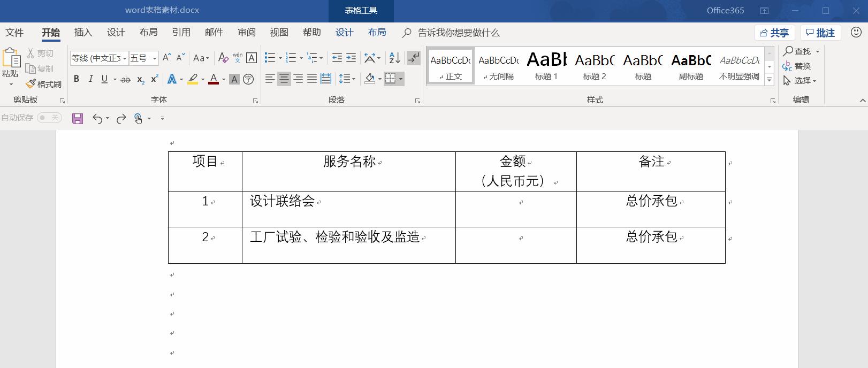868x368 pixels.
Task: Expand the styles gallery more button
Action: (770, 80)
